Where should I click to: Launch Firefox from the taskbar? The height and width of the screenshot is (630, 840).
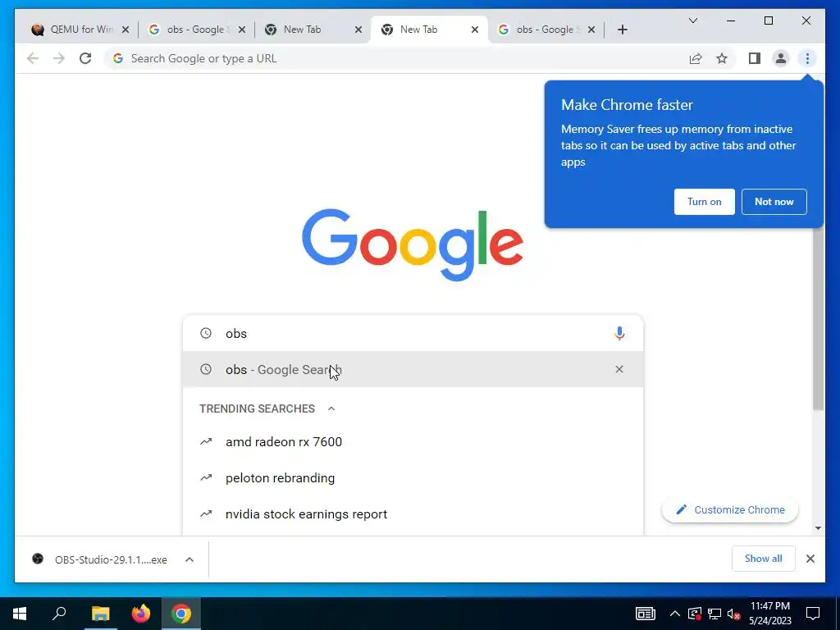click(x=141, y=614)
